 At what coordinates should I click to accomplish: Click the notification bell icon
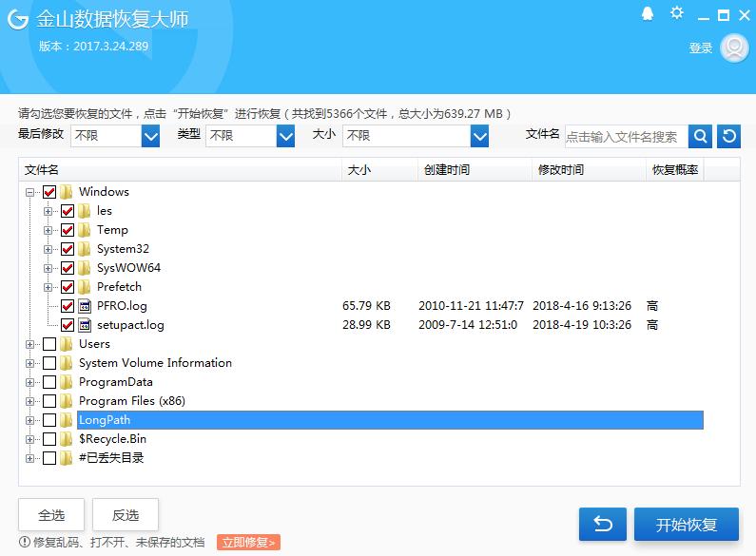(648, 14)
